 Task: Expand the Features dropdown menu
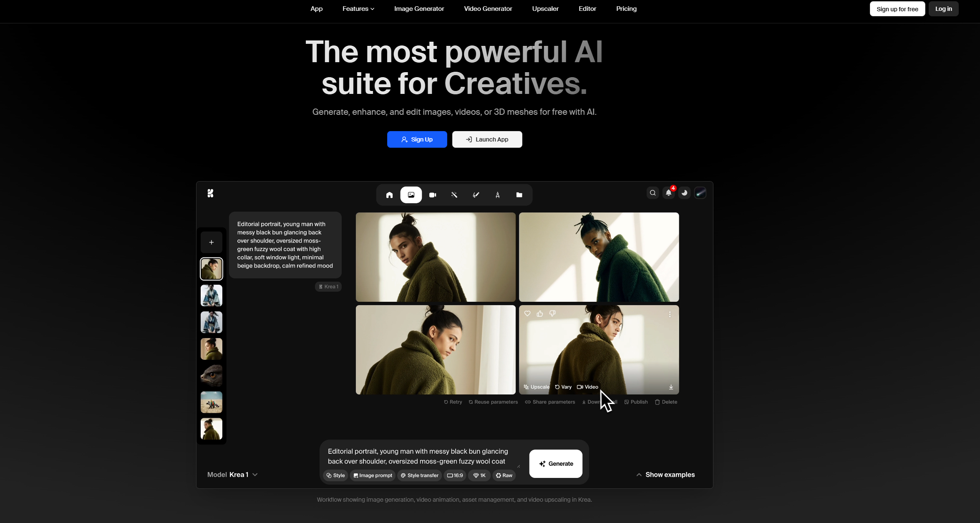[x=358, y=9]
